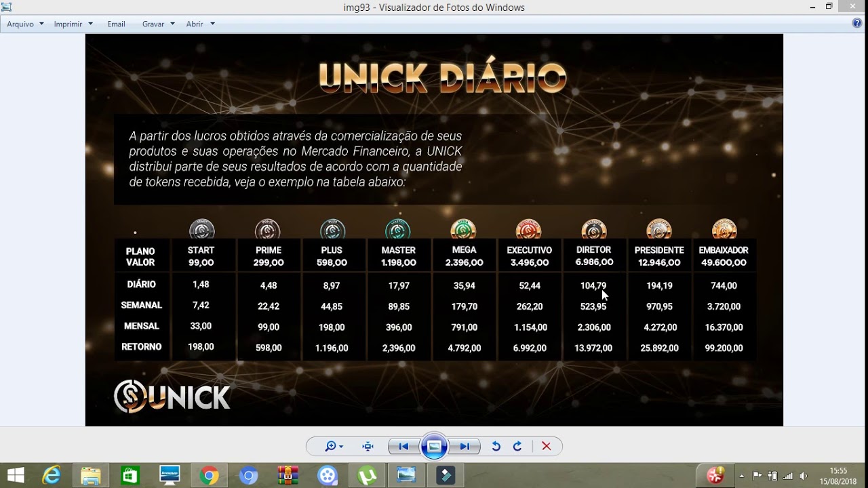Click the battery power tray icon
868x488 pixels.
point(772,476)
